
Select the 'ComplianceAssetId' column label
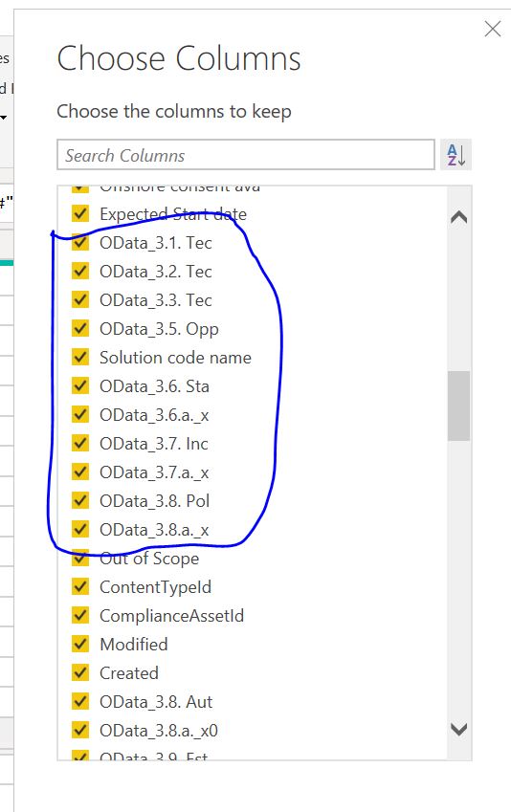point(171,616)
